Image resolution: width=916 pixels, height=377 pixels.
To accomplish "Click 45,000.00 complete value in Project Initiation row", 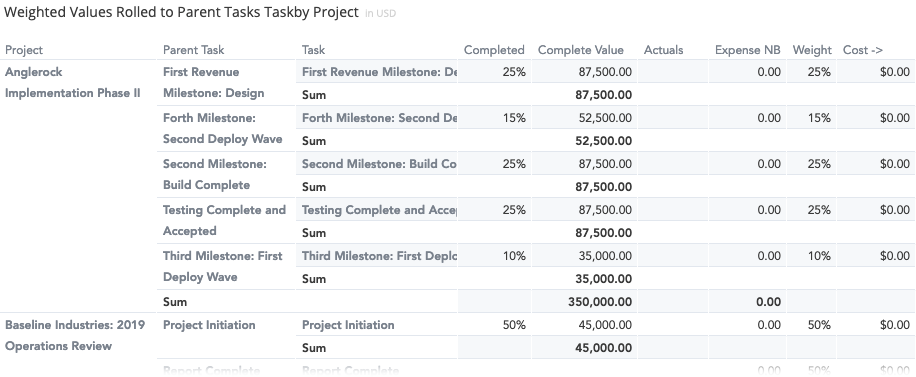I will (605, 325).
